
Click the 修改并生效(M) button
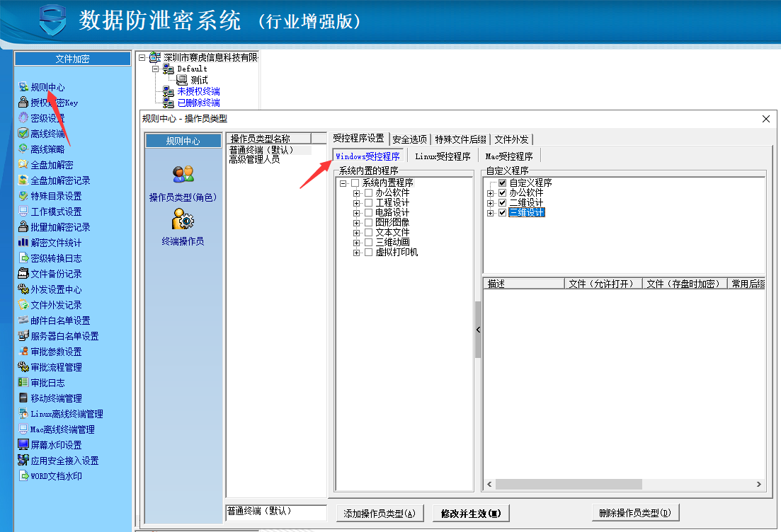click(471, 514)
